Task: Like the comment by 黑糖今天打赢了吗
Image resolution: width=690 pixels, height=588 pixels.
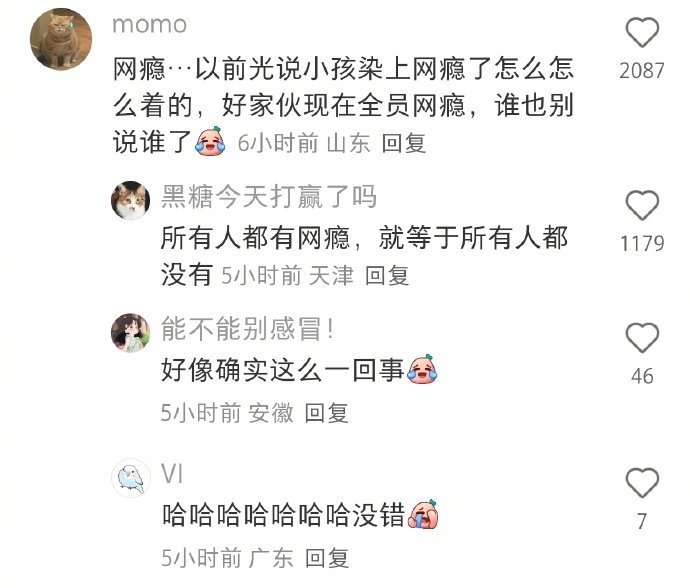Action: click(x=642, y=206)
